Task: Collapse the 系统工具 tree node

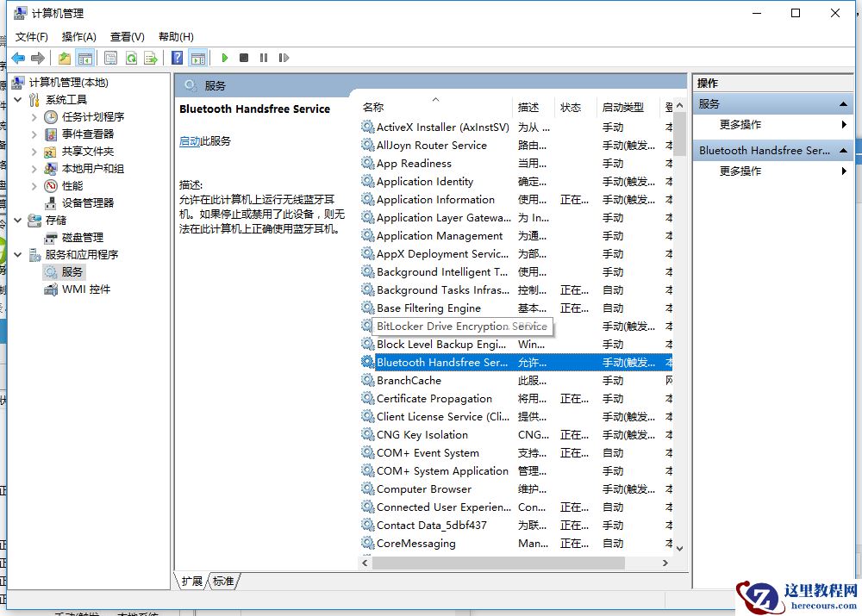Action: click(18, 100)
